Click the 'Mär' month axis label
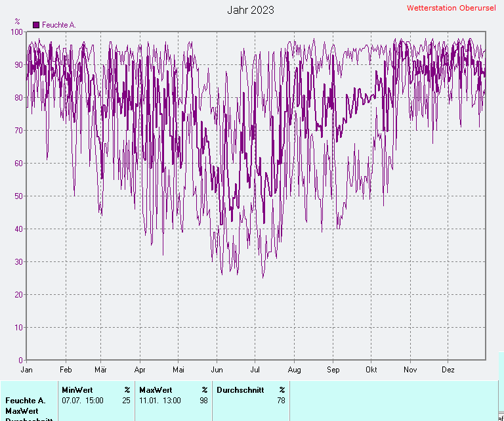The height and width of the screenshot is (421, 504). [100, 370]
